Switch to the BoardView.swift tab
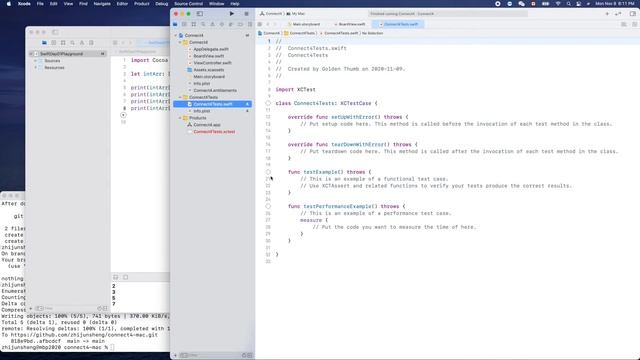 pos(350,24)
